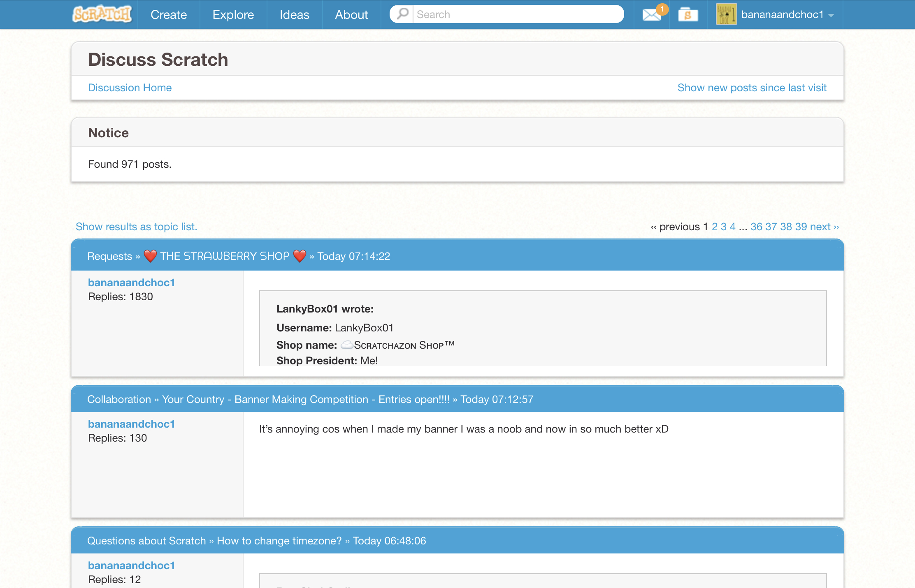Expand the bananaandchoc1 account dropdown arrow
Image resolution: width=915 pixels, height=588 pixels.
coord(831,16)
